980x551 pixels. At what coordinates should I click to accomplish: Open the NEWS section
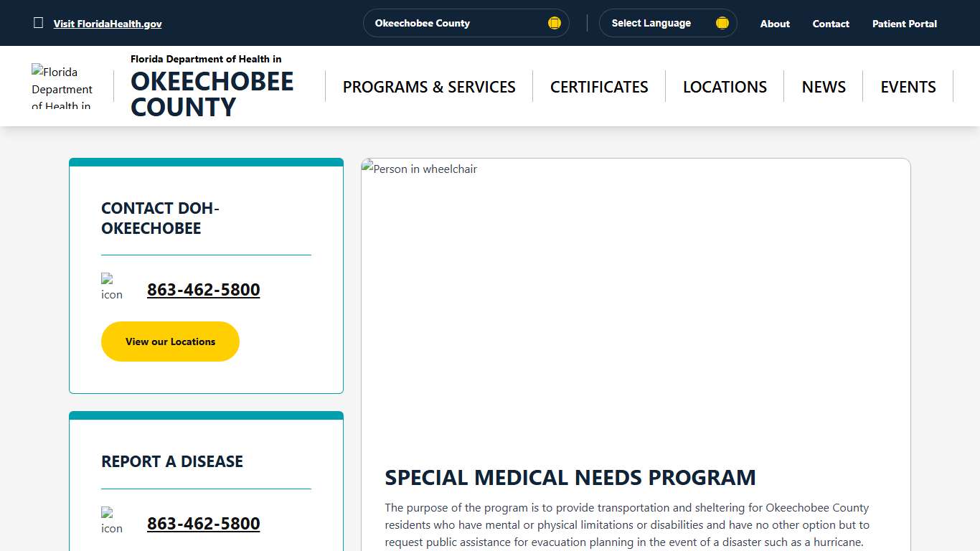click(823, 86)
